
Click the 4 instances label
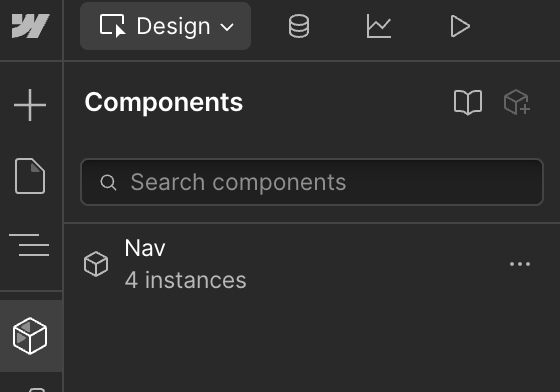[x=185, y=280]
